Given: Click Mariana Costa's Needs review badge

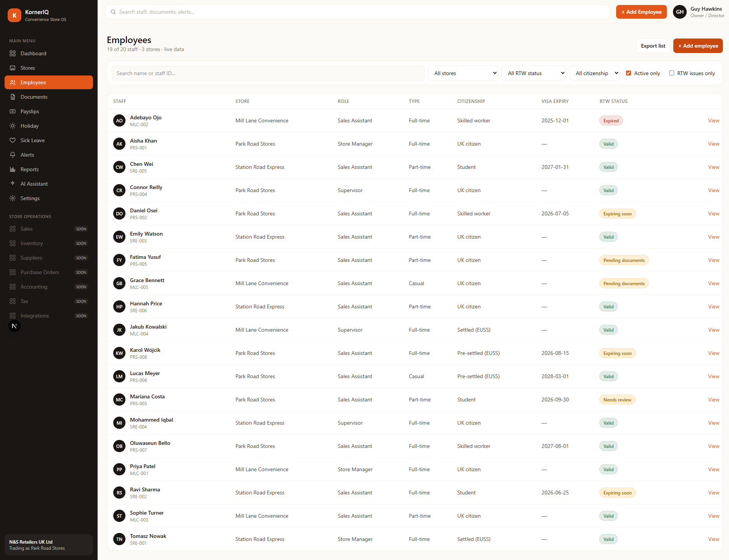Looking at the screenshot, I should pos(617,400).
